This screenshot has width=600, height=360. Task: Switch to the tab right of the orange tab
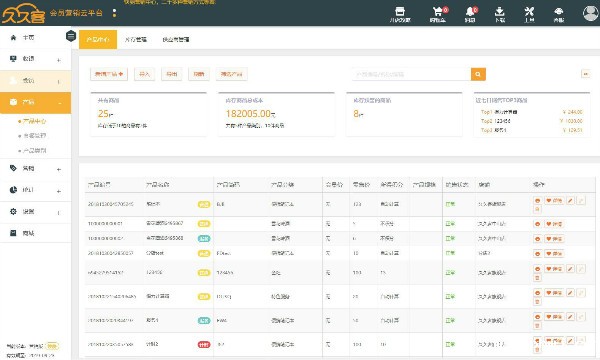[x=136, y=39]
